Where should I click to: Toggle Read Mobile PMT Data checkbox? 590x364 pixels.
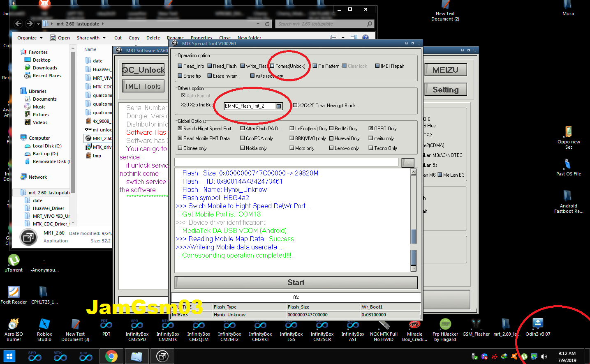(x=180, y=138)
